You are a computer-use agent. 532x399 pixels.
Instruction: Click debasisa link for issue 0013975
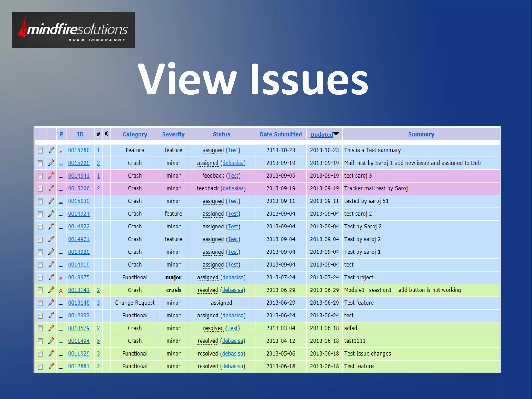(233, 277)
